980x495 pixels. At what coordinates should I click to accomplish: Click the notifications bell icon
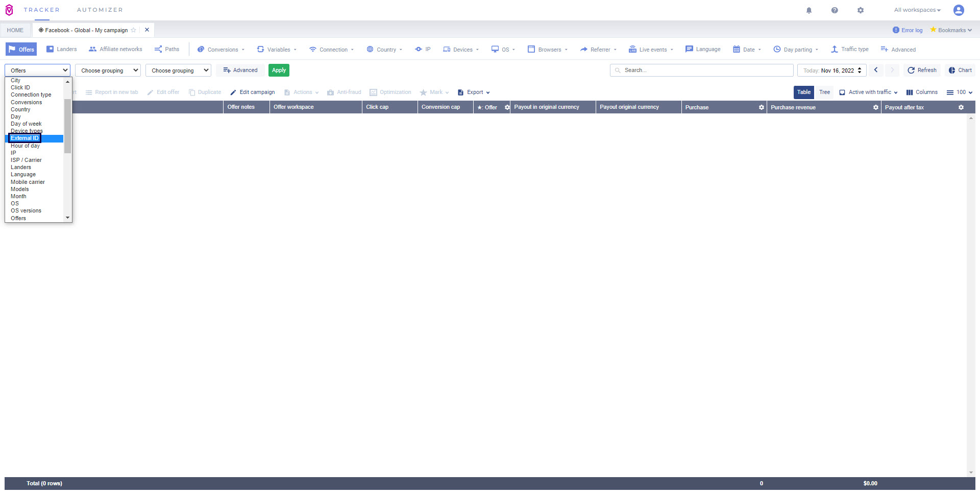click(809, 10)
